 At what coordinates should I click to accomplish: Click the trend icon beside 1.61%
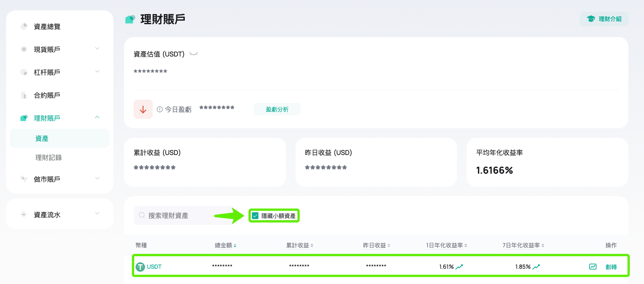click(x=459, y=267)
